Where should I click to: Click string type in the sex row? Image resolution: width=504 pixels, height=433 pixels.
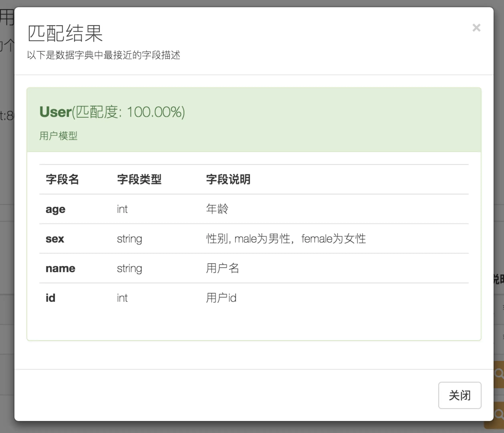point(129,239)
